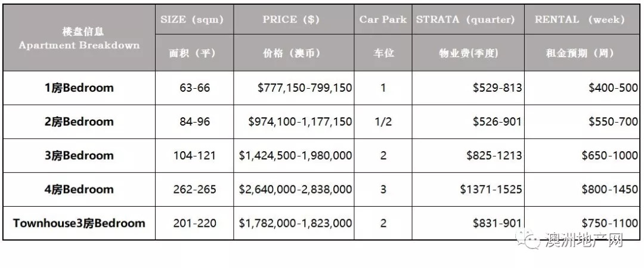Select the Car Park column header

tap(383, 20)
